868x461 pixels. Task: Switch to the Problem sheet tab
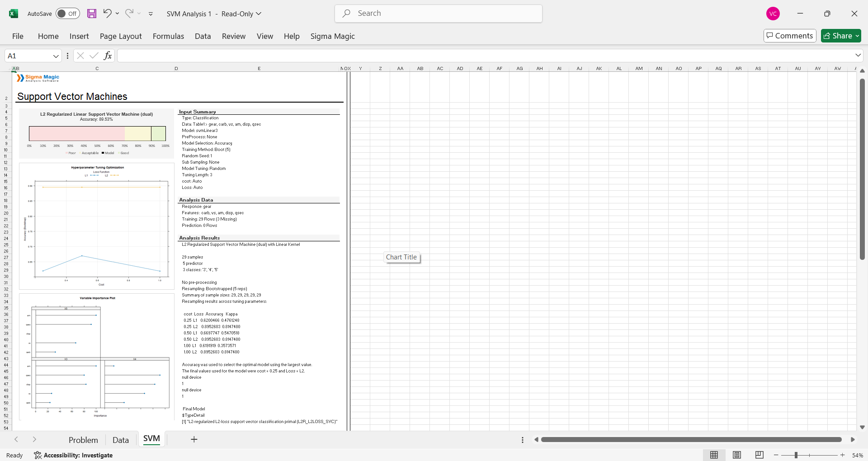(x=83, y=440)
